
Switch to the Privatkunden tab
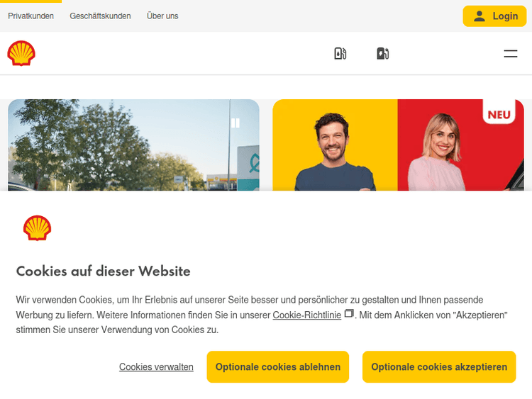[x=31, y=16]
